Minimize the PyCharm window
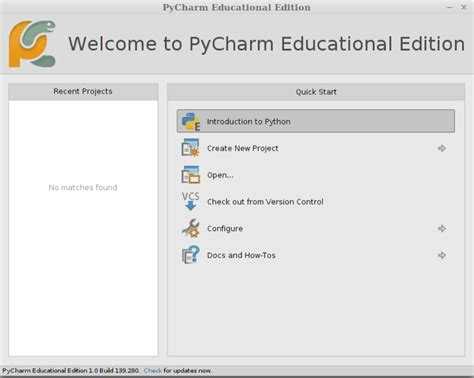 pos(450,7)
